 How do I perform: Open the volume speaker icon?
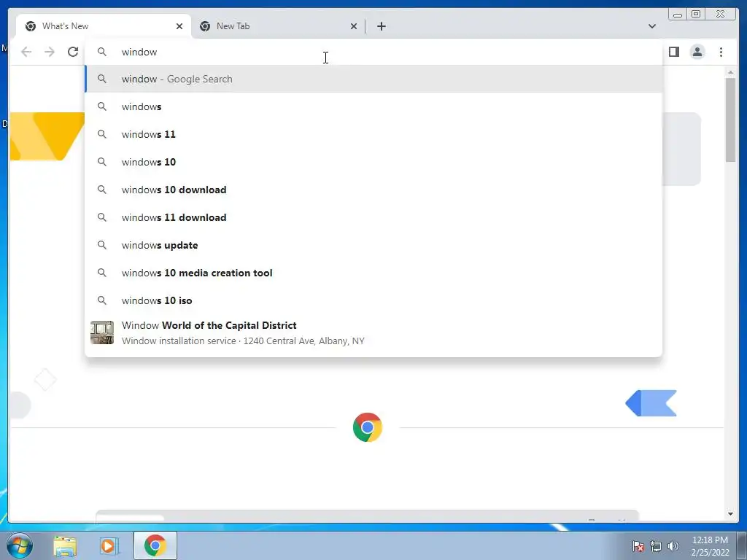pyautogui.click(x=673, y=546)
